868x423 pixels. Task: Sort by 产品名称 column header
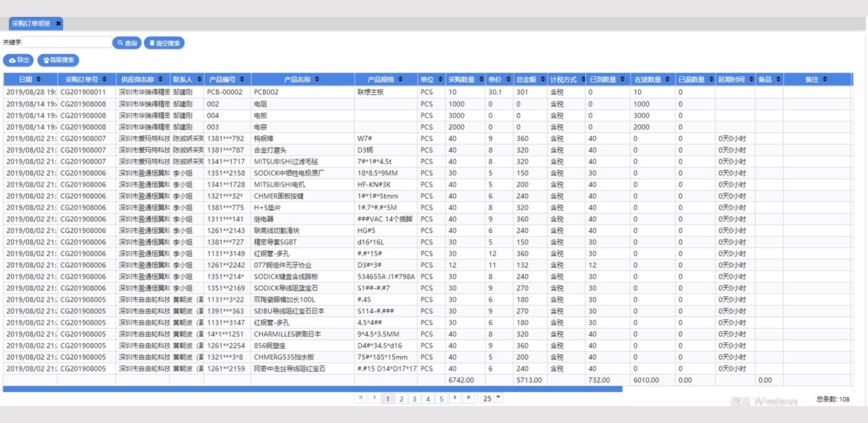[302, 79]
